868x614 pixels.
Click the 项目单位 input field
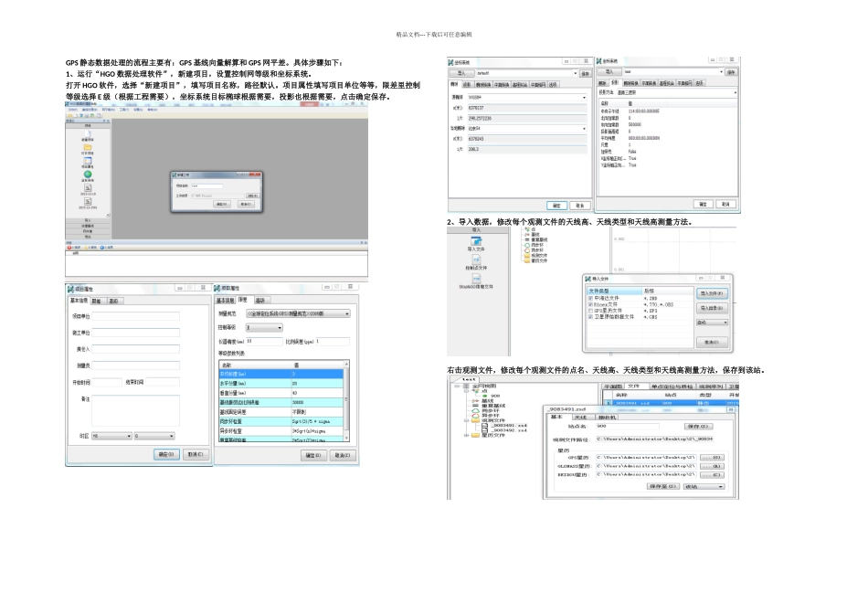(x=135, y=316)
